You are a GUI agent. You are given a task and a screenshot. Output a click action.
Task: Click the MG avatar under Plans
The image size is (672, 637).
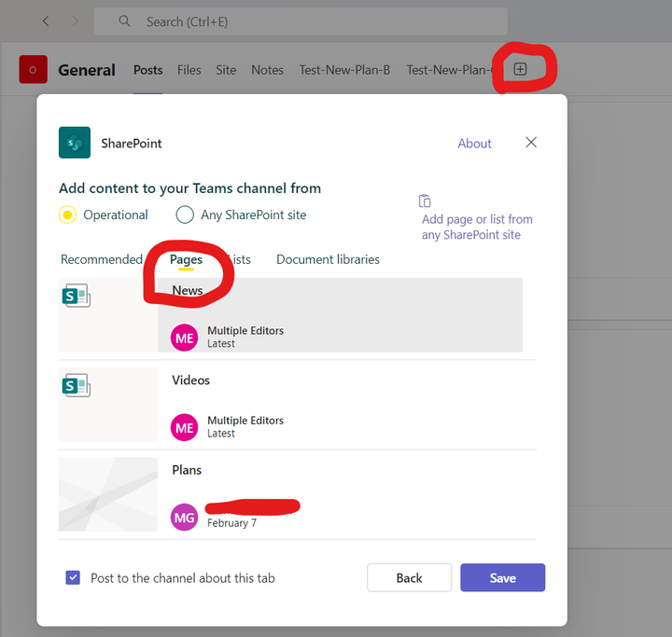coord(184,517)
